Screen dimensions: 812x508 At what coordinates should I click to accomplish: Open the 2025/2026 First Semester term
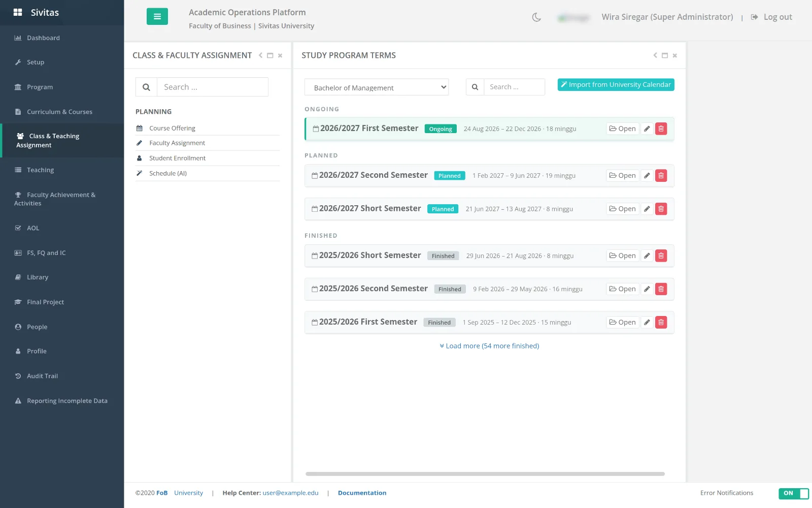tap(622, 322)
